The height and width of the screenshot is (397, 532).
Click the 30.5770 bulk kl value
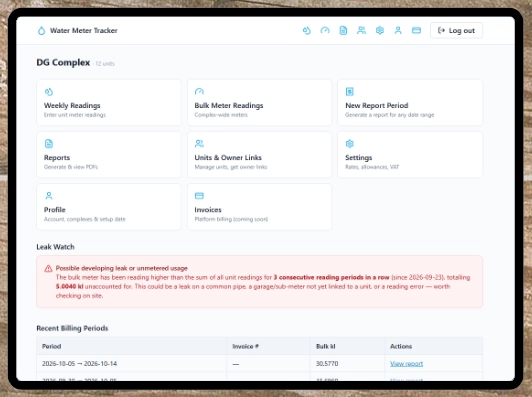[x=327, y=364]
